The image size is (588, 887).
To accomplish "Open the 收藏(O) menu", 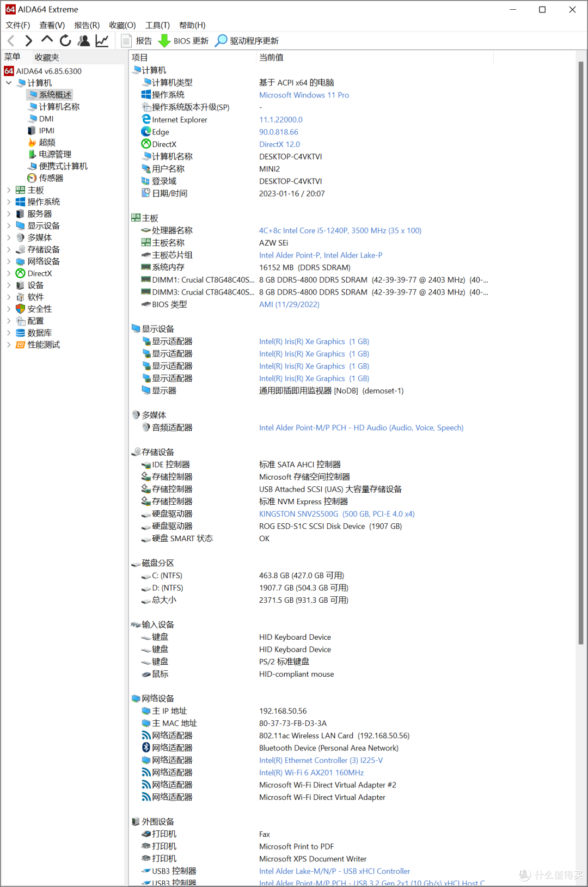I will tap(122, 25).
